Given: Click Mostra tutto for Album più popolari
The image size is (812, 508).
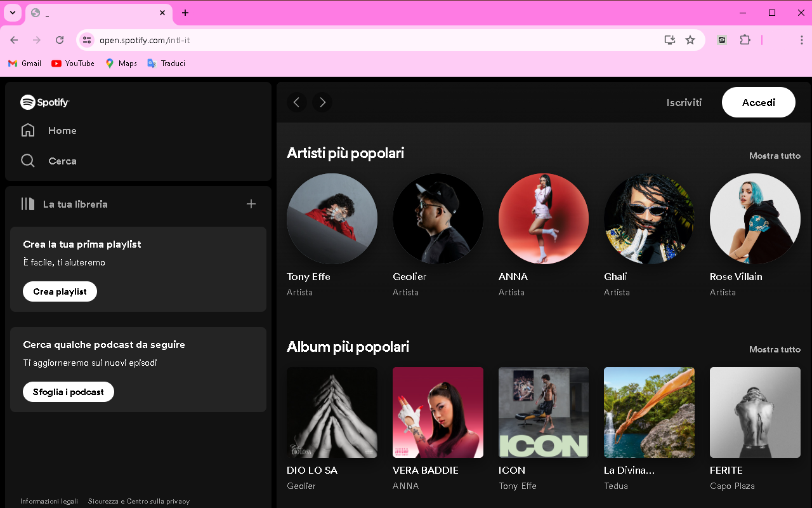Looking at the screenshot, I should pyautogui.click(x=775, y=349).
